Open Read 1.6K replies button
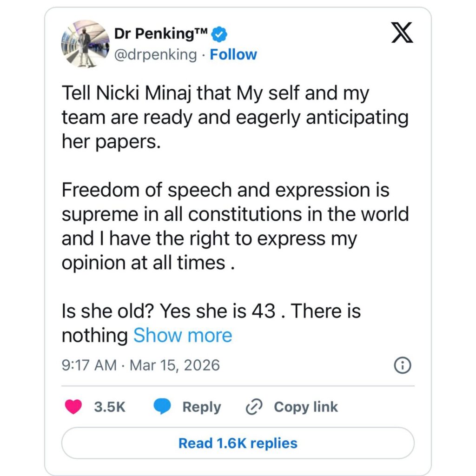476x476 pixels. point(238,443)
